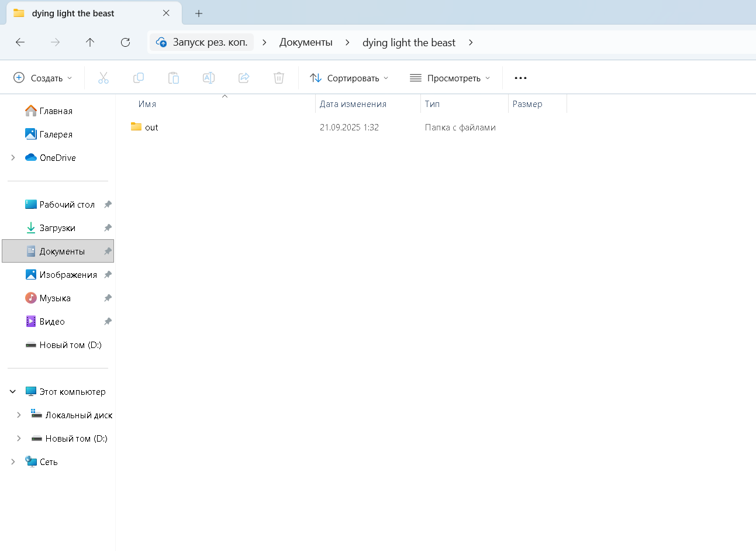Go up one folder level
This screenshot has width=756, height=551.
click(90, 42)
